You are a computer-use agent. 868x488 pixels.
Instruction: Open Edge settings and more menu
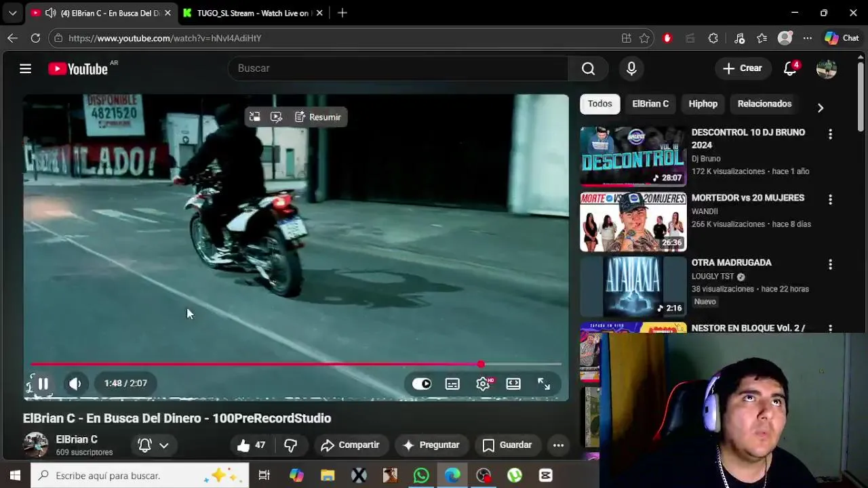tap(807, 39)
